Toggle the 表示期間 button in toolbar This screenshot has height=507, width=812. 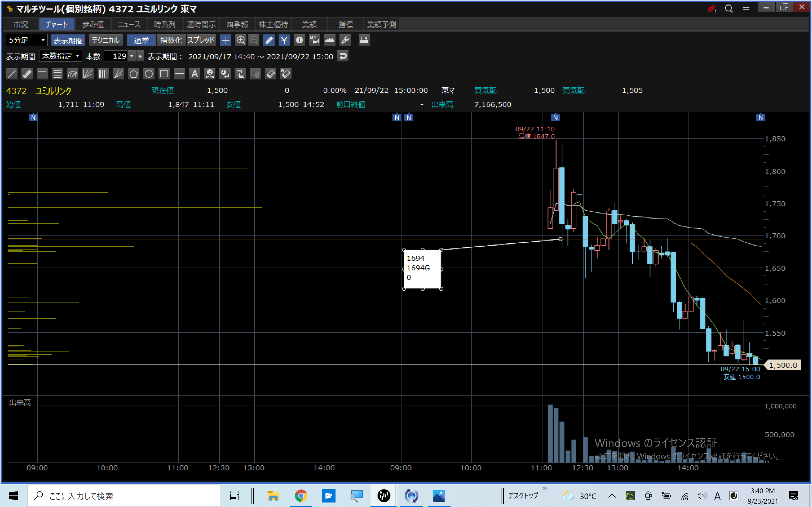click(68, 40)
